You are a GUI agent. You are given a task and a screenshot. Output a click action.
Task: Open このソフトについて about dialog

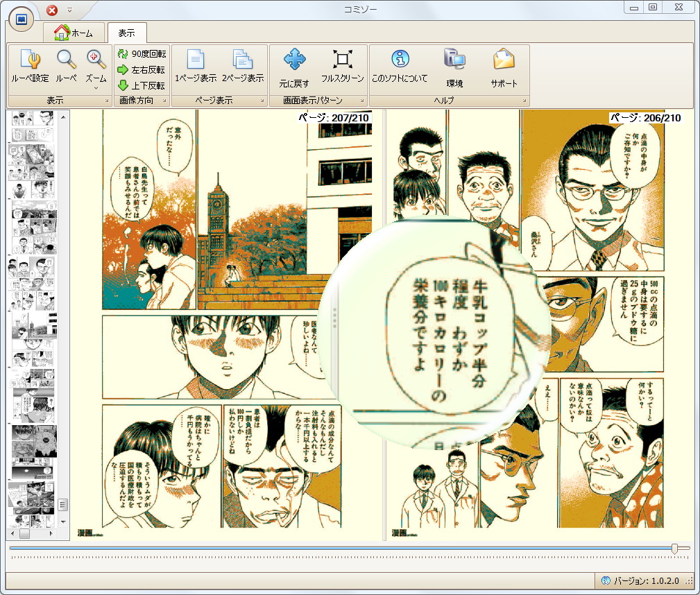(400, 66)
